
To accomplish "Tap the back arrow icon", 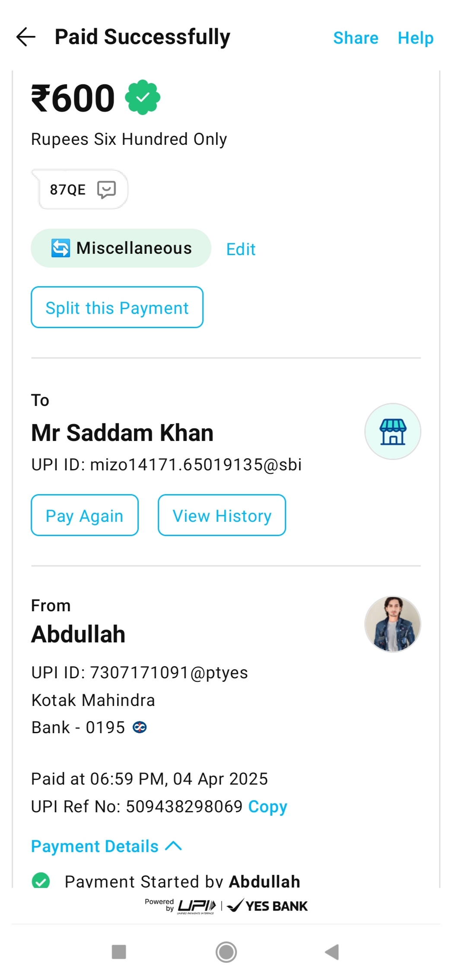I will pos(26,37).
